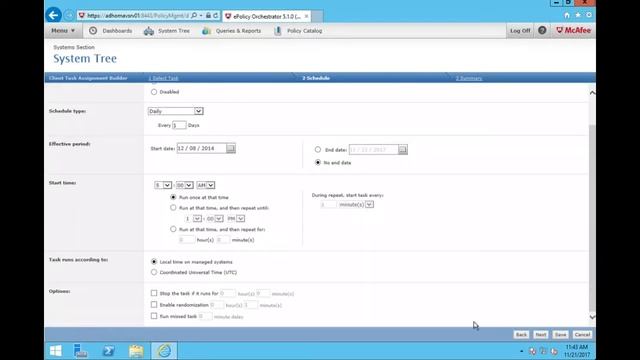
Task: Open the Dashboards clock icon
Action: [93, 31]
